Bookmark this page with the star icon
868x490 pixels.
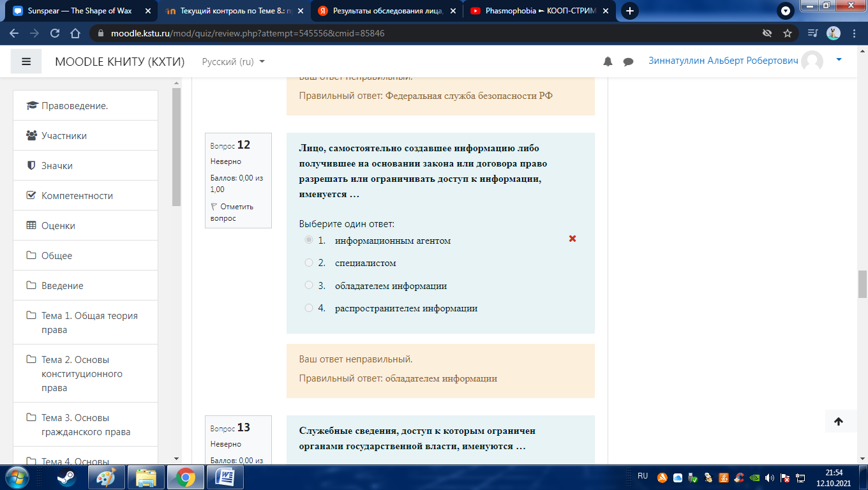tap(788, 33)
